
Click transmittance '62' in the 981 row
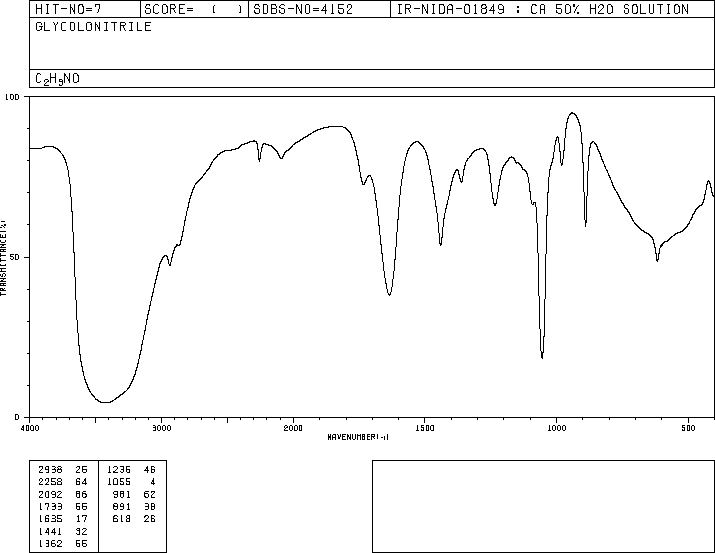tap(150, 494)
